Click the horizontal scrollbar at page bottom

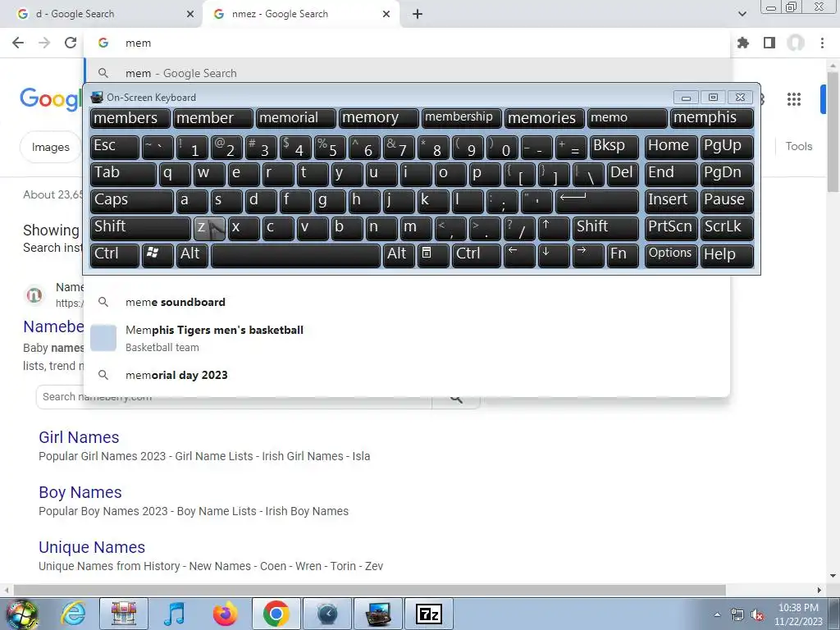pyautogui.click(x=370, y=590)
